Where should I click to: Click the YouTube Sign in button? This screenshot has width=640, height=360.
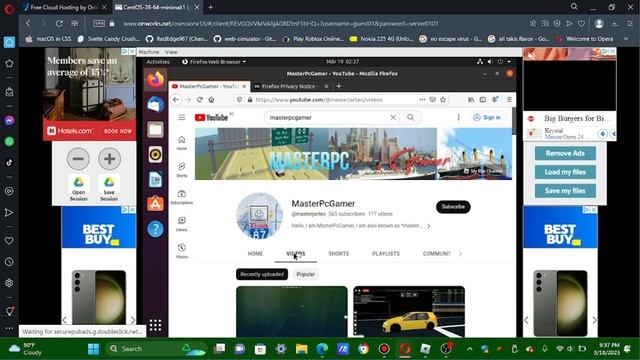487,118
